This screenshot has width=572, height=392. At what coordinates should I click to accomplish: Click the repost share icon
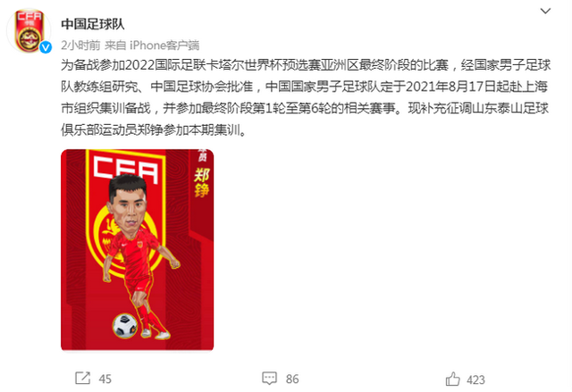(x=82, y=378)
